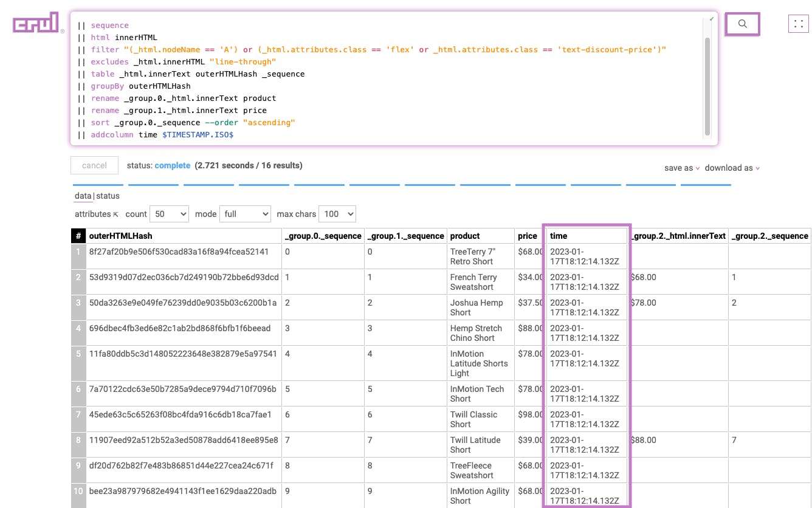Click the product column header

pos(481,236)
